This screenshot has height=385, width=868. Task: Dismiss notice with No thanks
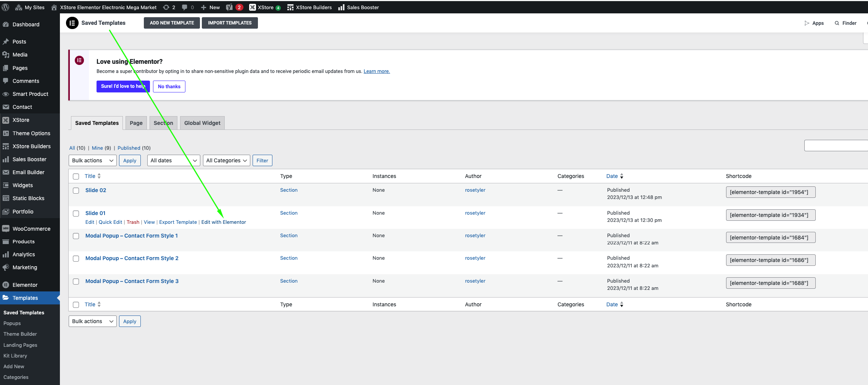click(x=169, y=86)
